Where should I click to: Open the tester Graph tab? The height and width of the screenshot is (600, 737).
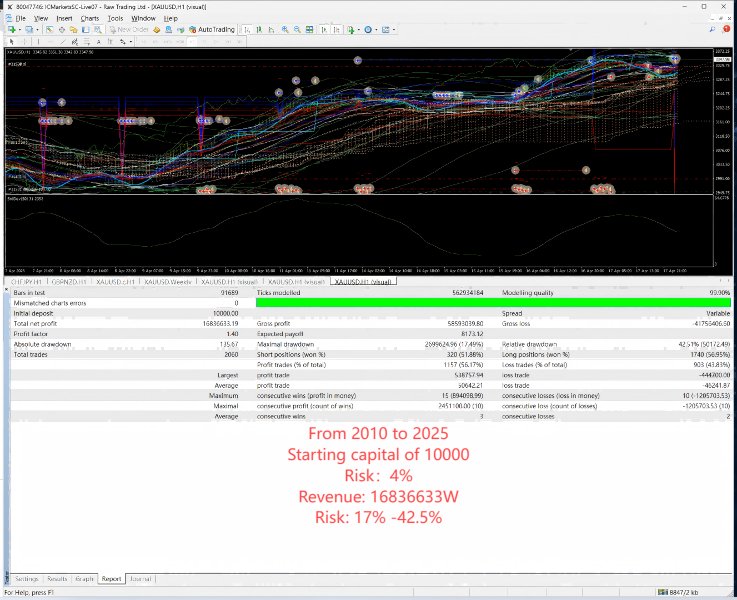(x=85, y=579)
